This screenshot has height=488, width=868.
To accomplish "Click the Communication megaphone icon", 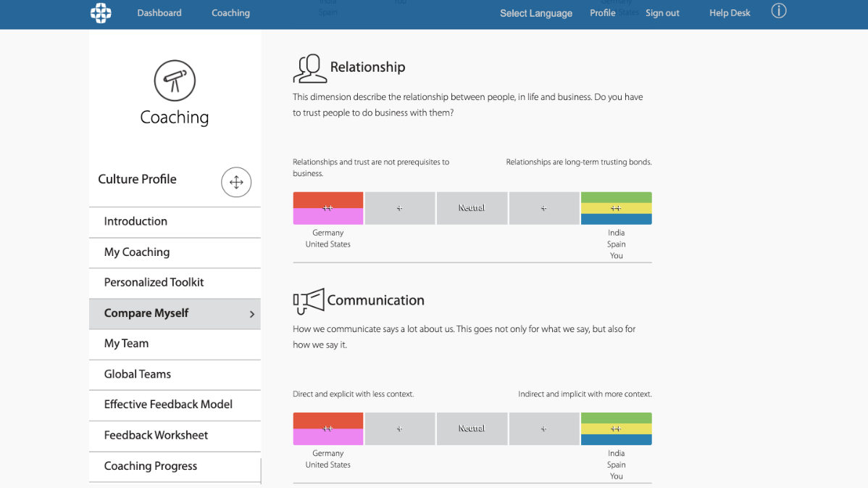I will (x=308, y=301).
